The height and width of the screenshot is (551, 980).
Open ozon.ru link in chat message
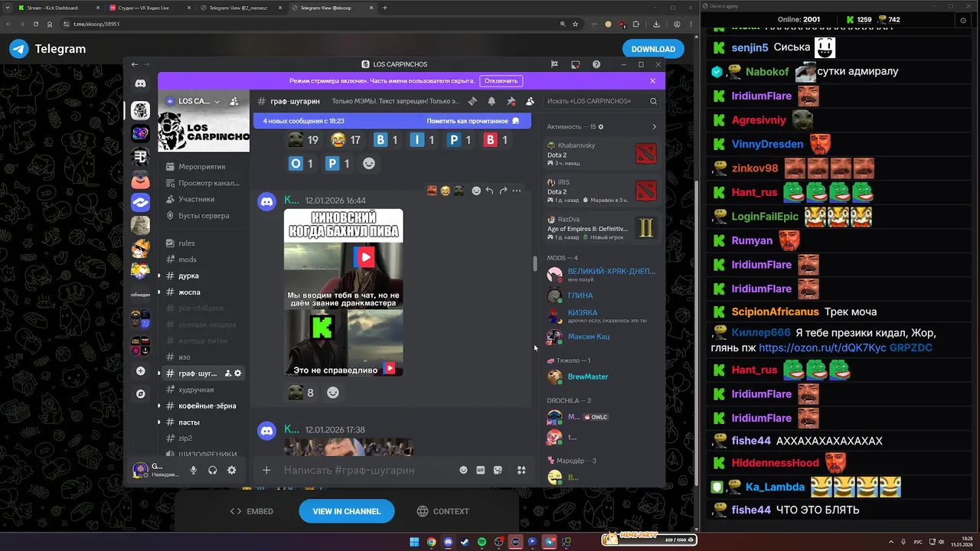[822, 347]
